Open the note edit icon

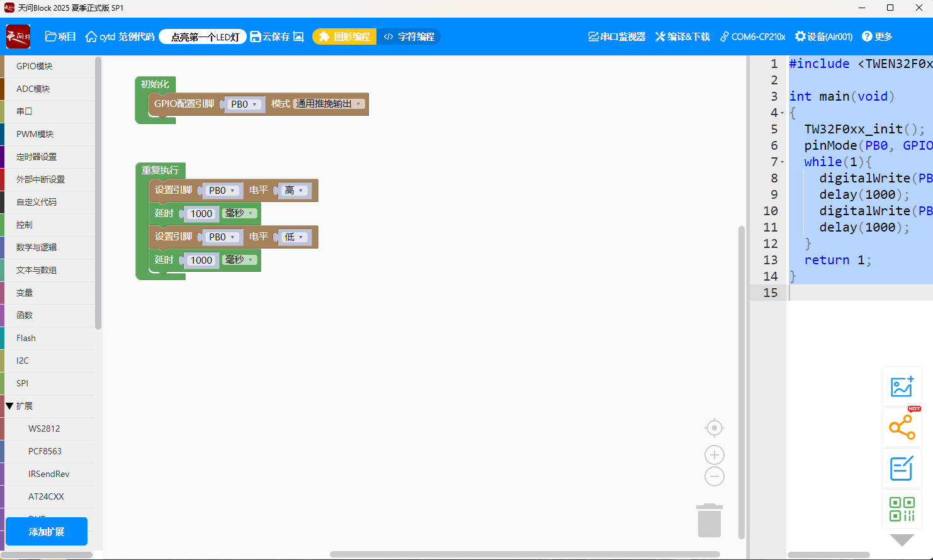902,468
